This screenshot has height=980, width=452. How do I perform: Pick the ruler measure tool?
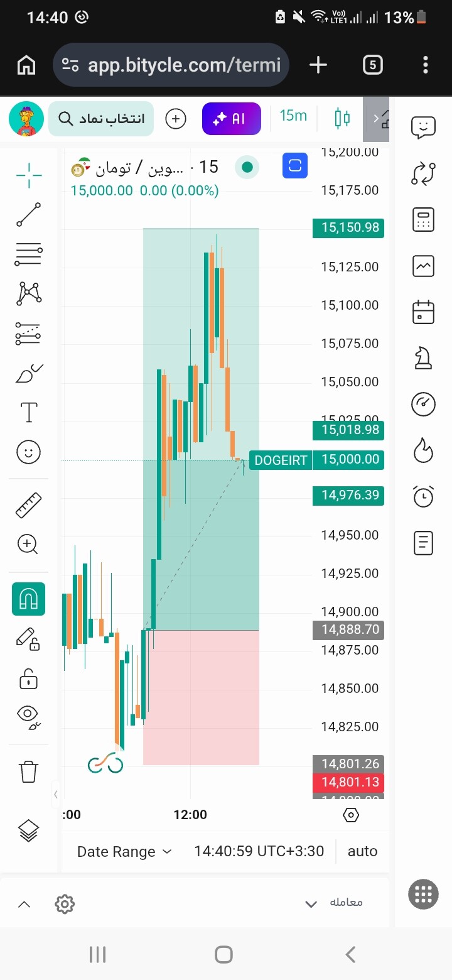(29, 505)
